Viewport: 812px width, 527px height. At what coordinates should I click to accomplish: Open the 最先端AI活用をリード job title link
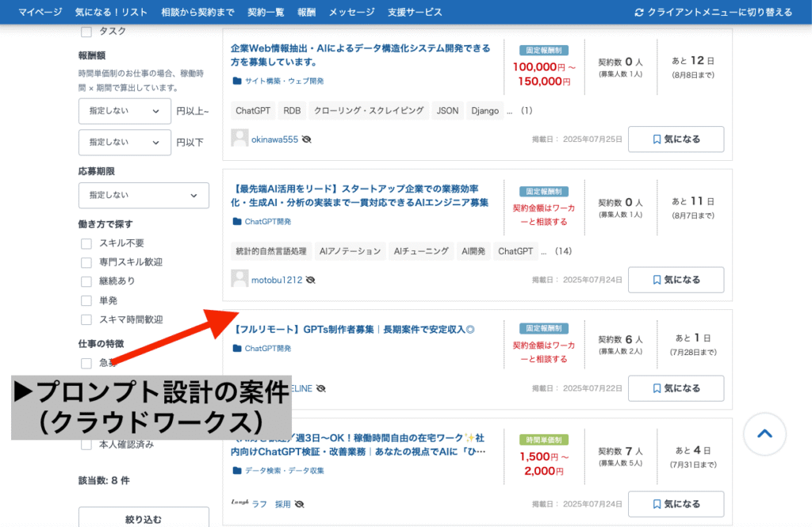(359, 196)
